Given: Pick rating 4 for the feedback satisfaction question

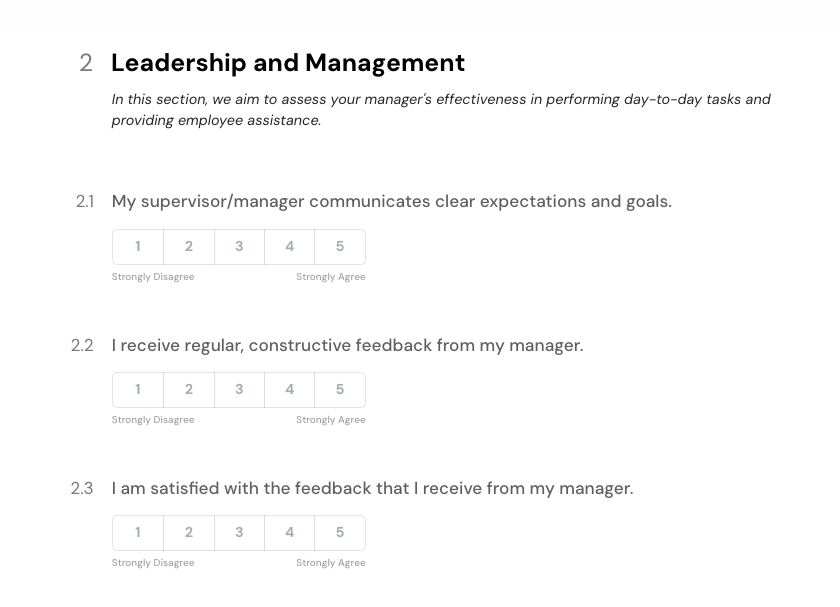Looking at the screenshot, I should [289, 532].
